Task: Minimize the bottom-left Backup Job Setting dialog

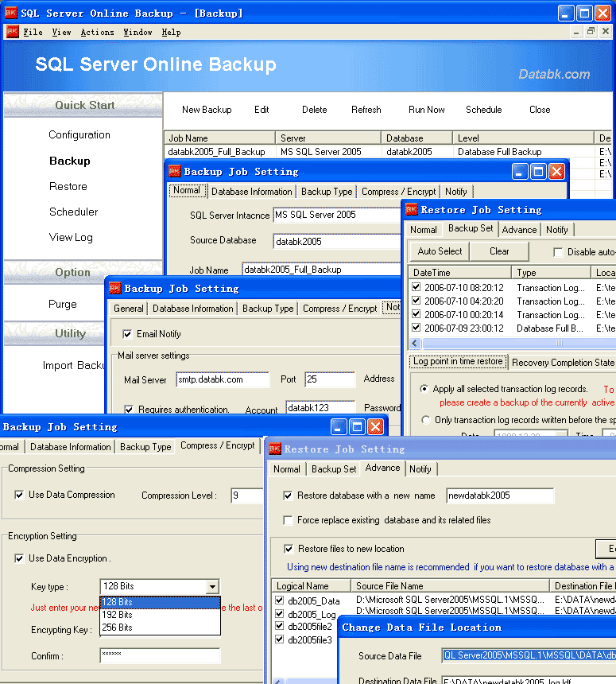Action: point(339,426)
